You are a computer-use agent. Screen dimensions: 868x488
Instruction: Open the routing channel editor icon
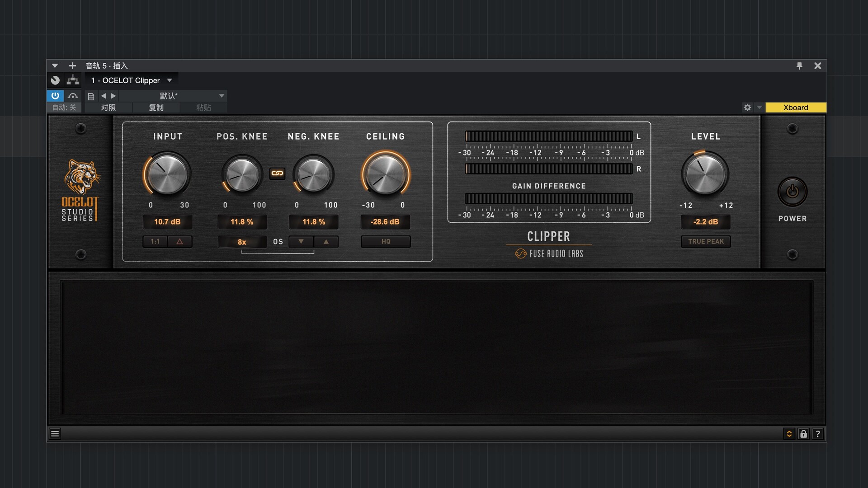tap(73, 80)
